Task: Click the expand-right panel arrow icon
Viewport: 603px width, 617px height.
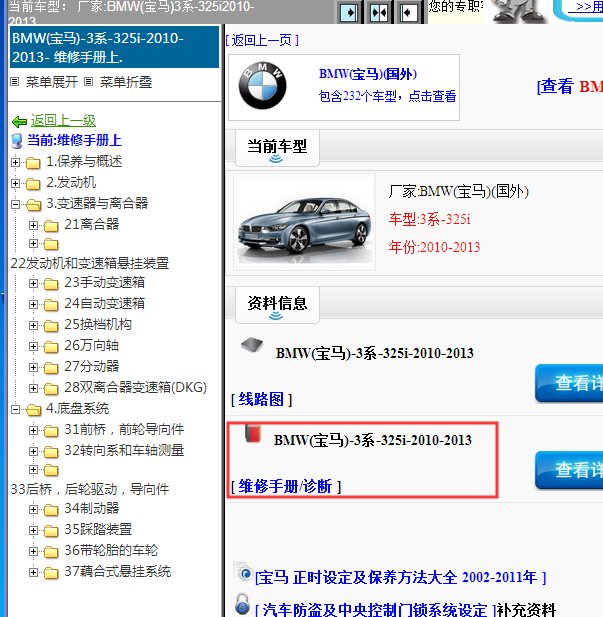Action: [349, 13]
